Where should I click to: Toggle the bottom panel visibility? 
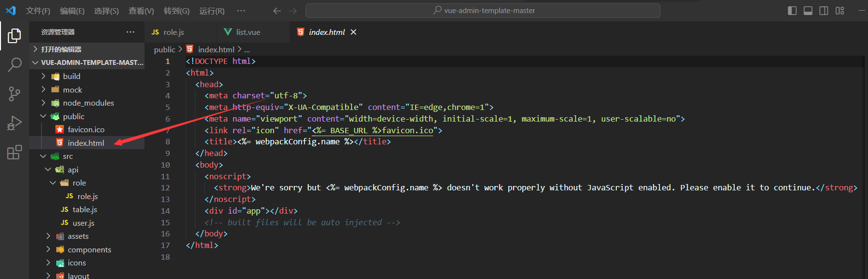coord(808,11)
